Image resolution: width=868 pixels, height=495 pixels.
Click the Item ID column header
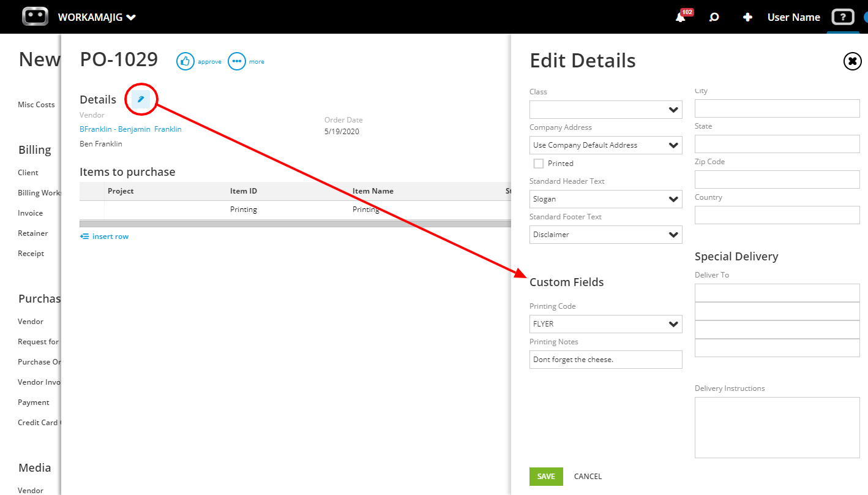coord(244,191)
